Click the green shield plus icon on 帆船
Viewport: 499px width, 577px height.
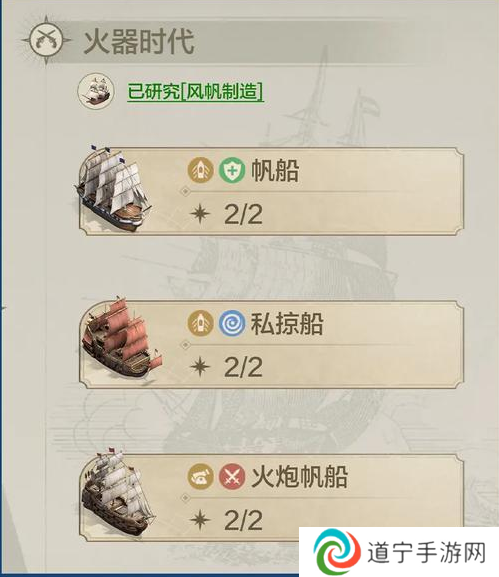[x=232, y=170]
